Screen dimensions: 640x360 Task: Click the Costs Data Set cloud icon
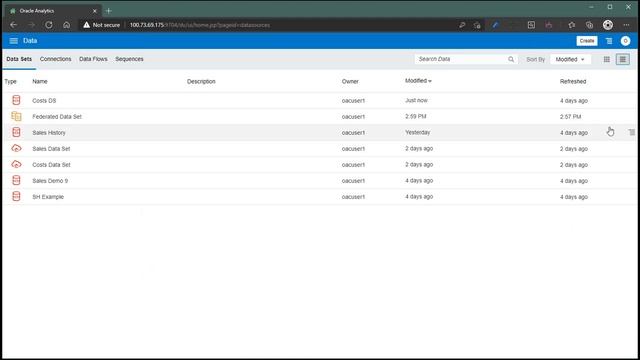point(16,164)
